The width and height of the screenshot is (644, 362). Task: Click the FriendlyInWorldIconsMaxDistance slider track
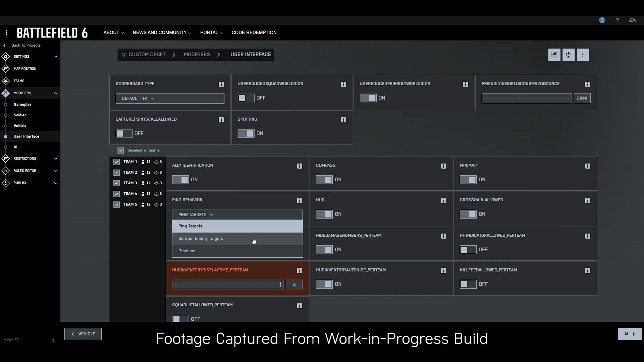point(527,98)
